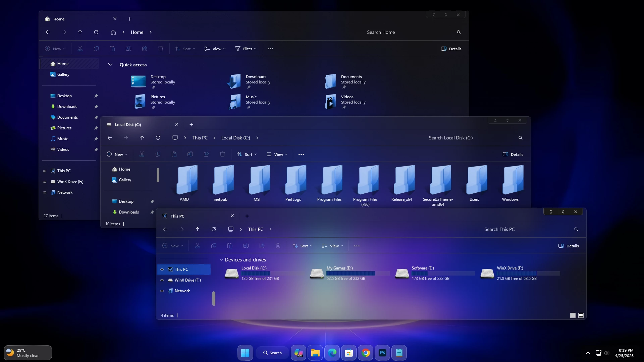Toggle visibility eye next to This PC sidebar entry

coord(162,269)
